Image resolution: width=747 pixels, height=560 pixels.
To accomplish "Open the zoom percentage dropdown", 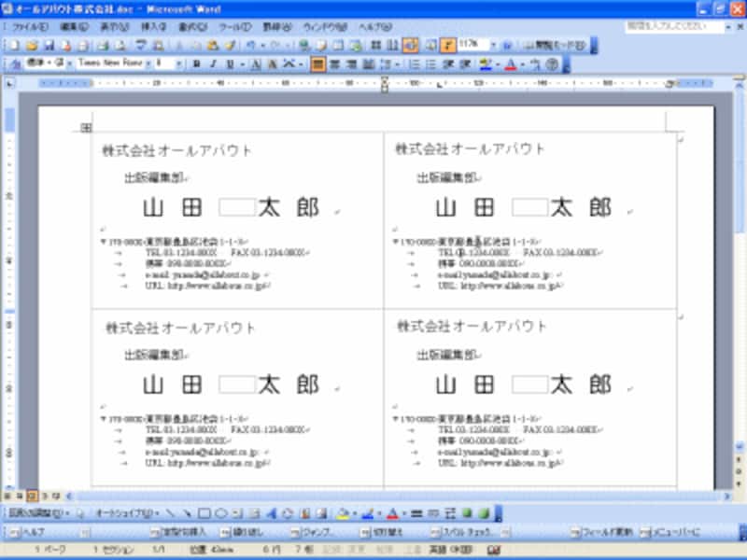I will [494, 45].
